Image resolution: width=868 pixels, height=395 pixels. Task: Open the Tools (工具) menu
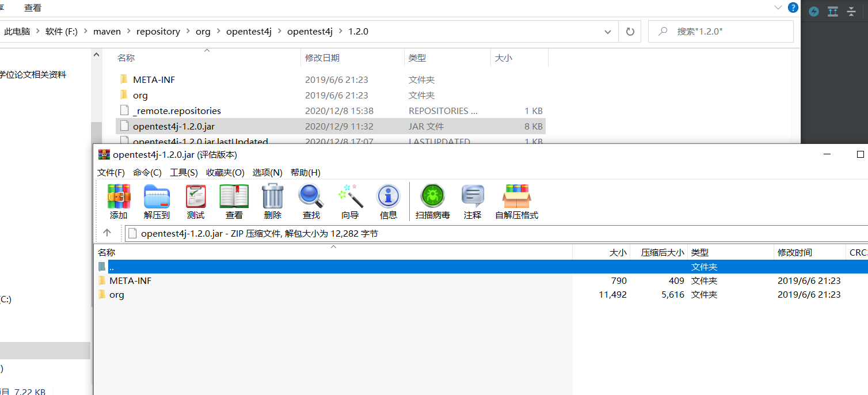(184, 172)
